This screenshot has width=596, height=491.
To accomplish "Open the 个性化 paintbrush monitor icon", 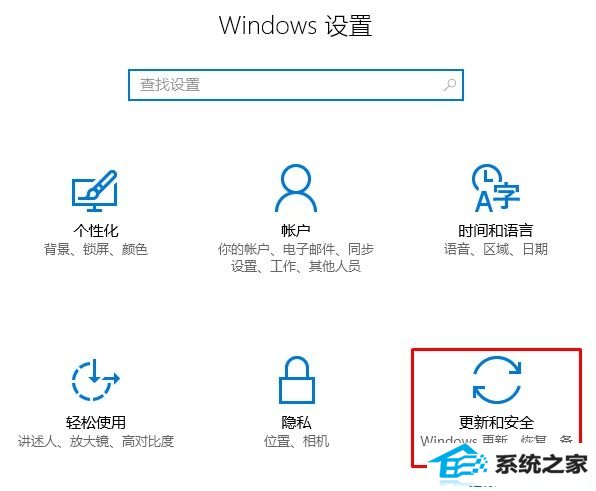I will [95, 191].
